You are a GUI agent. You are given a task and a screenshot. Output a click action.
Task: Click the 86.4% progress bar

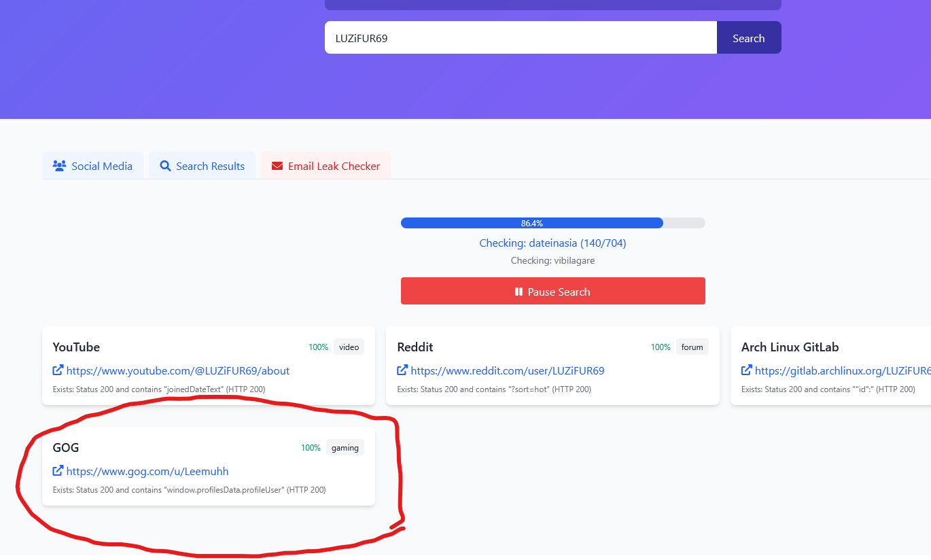tap(553, 223)
